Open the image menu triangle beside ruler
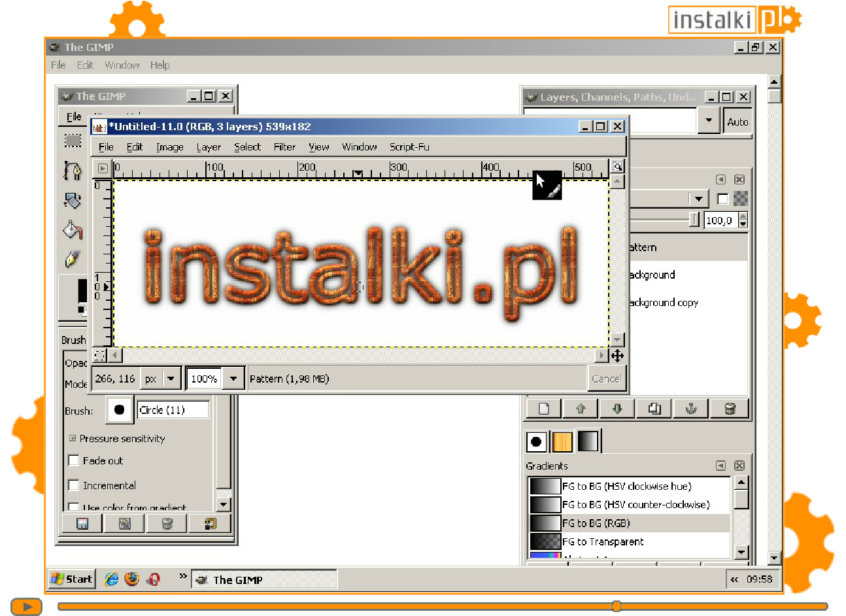 click(x=103, y=168)
